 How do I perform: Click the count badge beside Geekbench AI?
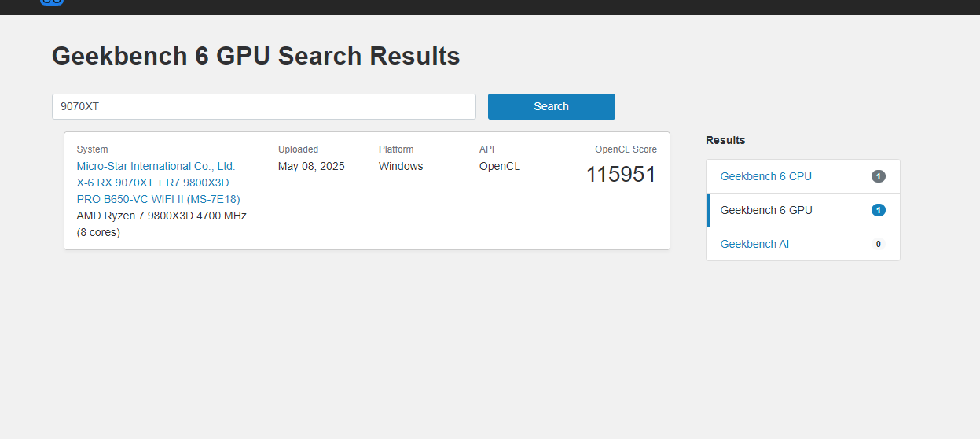click(879, 244)
